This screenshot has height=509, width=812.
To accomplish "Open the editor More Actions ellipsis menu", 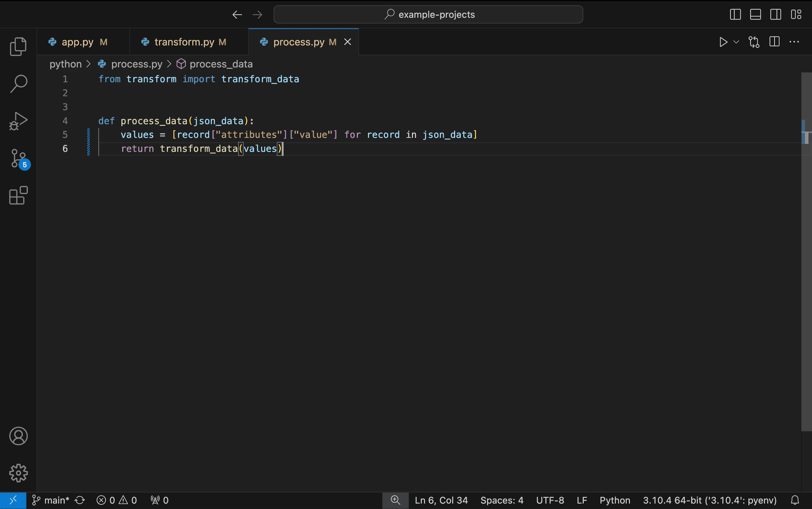I will tap(794, 42).
